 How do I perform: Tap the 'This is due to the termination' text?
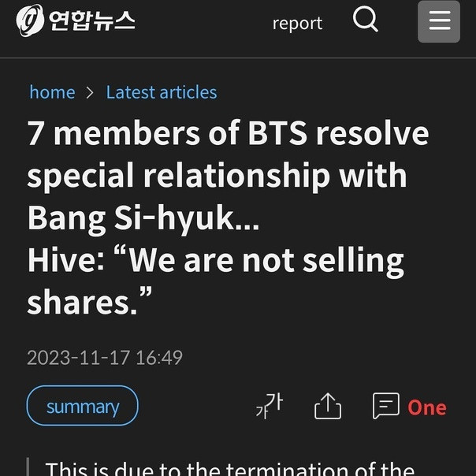230,468
